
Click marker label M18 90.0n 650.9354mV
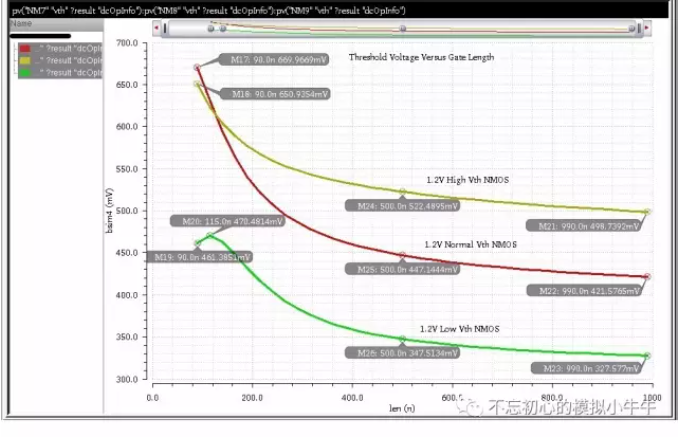pos(275,94)
